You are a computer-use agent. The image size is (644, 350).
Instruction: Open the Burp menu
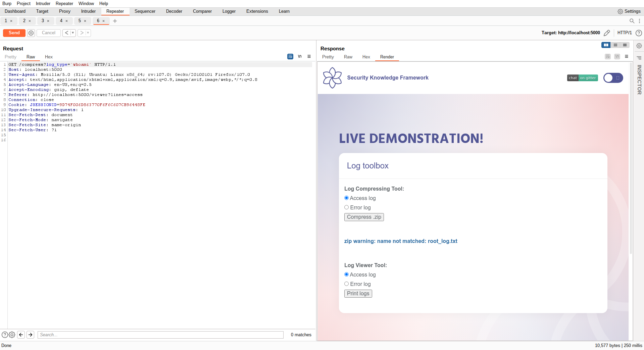7,3
